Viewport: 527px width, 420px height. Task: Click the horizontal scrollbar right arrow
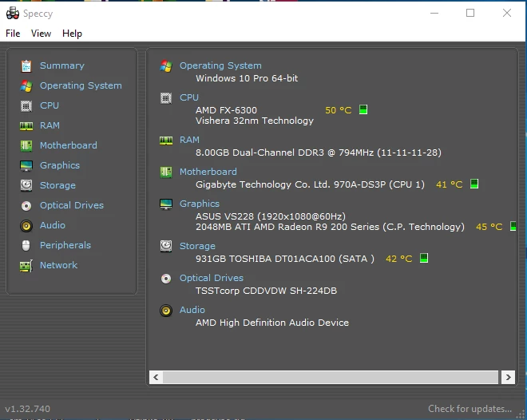tap(508, 378)
